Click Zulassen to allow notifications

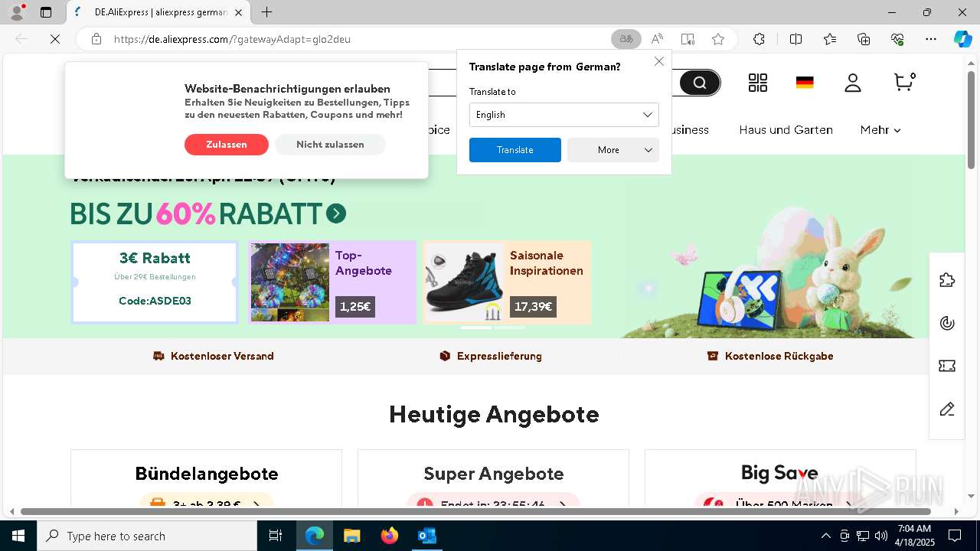tap(227, 145)
